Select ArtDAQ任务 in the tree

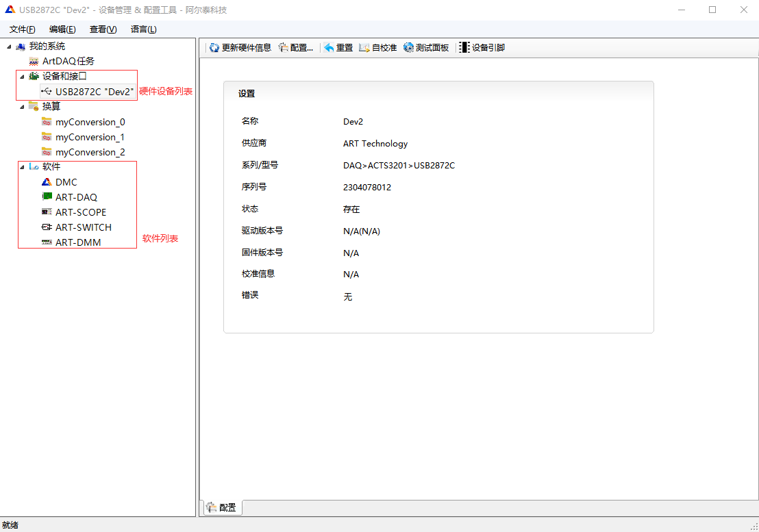tap(68, 62)
